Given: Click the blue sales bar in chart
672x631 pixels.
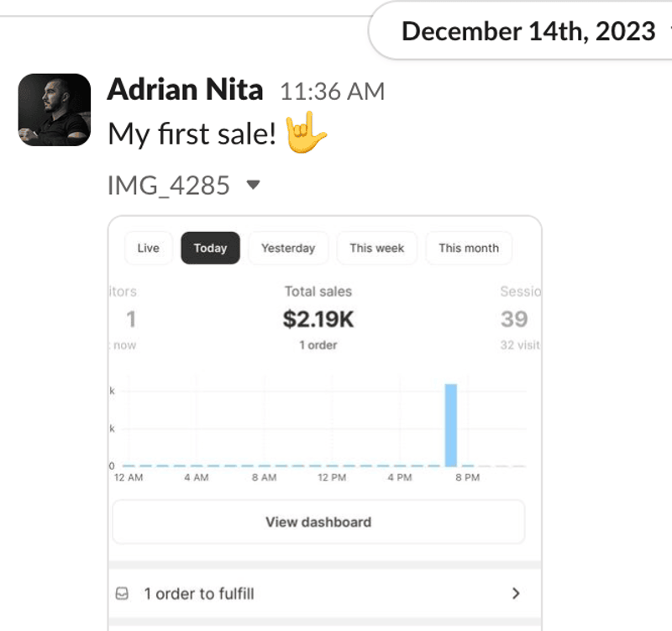Looking at the screenshot, I should coord(451,425).
